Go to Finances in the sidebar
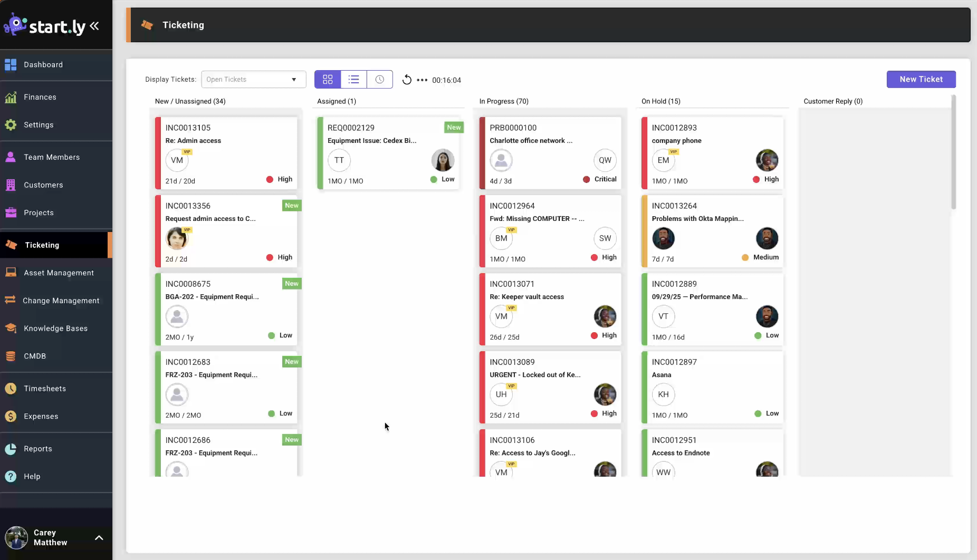Viewport: 977px width, 560px height. [40, 97]
